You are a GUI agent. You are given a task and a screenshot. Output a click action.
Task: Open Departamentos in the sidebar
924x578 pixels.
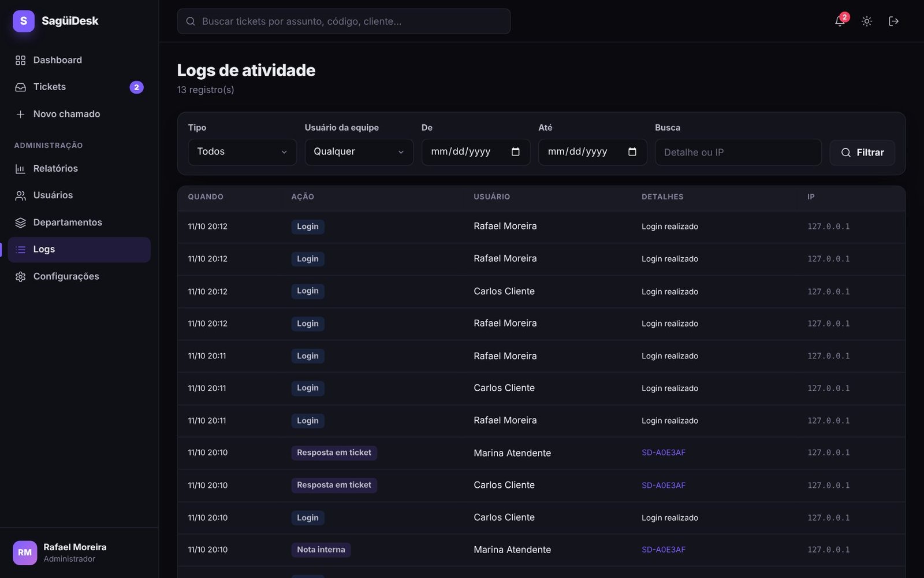[79, 223]
